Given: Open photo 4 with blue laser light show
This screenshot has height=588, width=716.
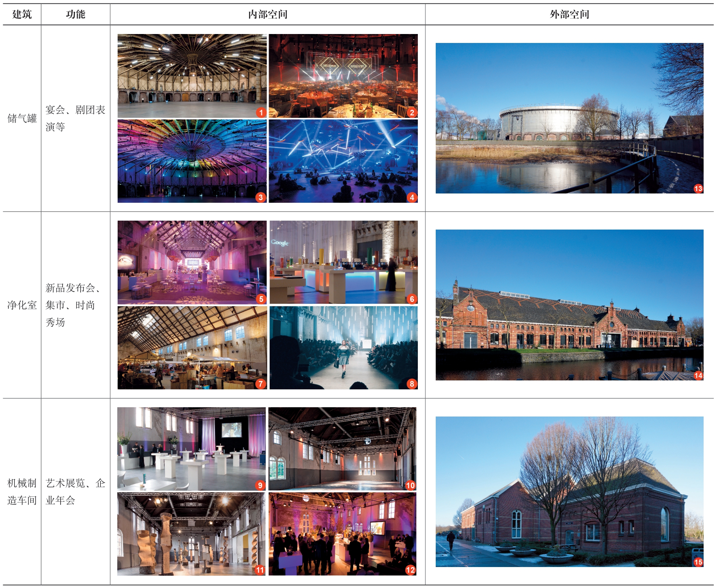Looking at the screenshot, I should tap(343, 161).
